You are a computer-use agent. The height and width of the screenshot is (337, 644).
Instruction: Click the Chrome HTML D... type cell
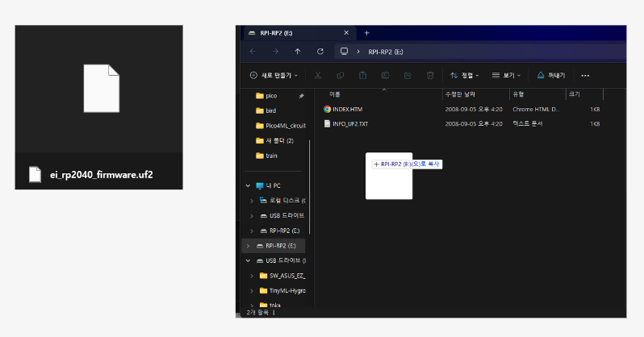coord(537,109)
